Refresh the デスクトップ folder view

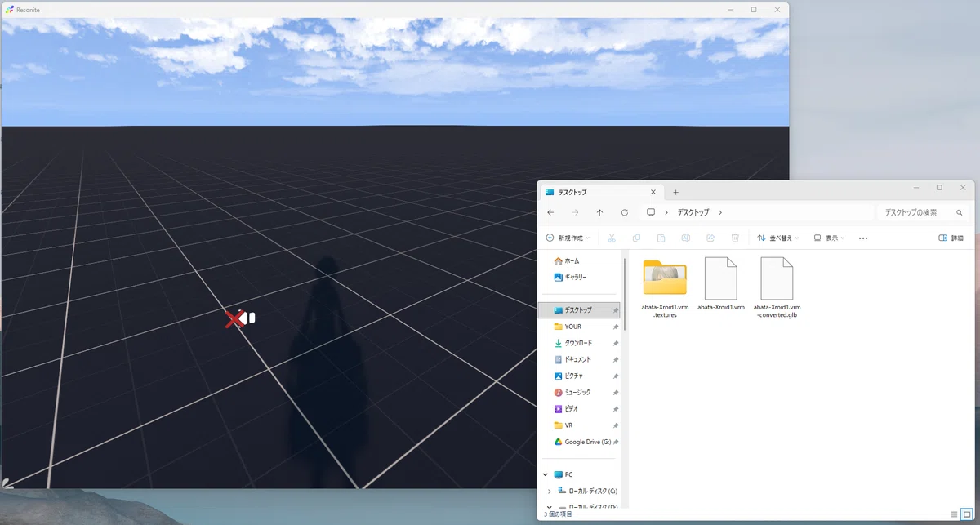click(625, 212)
